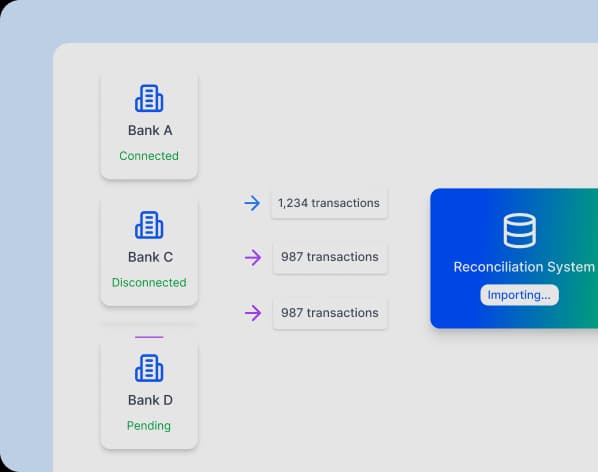Viewport: 598px width, 472px height.
Task: Click the Pending status under Bank D
Action: point(149,425)
